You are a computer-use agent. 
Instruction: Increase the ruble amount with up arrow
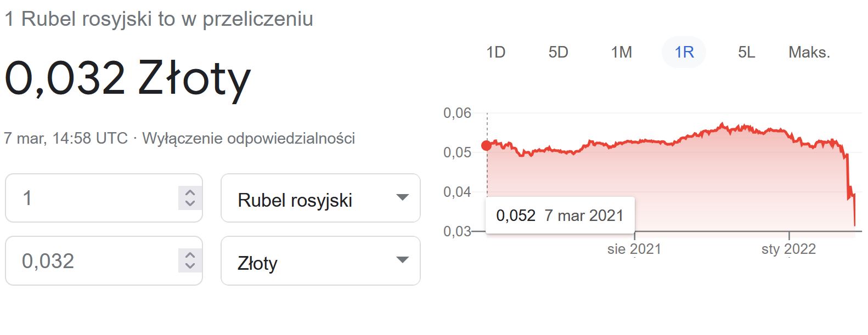coord(190,193)
